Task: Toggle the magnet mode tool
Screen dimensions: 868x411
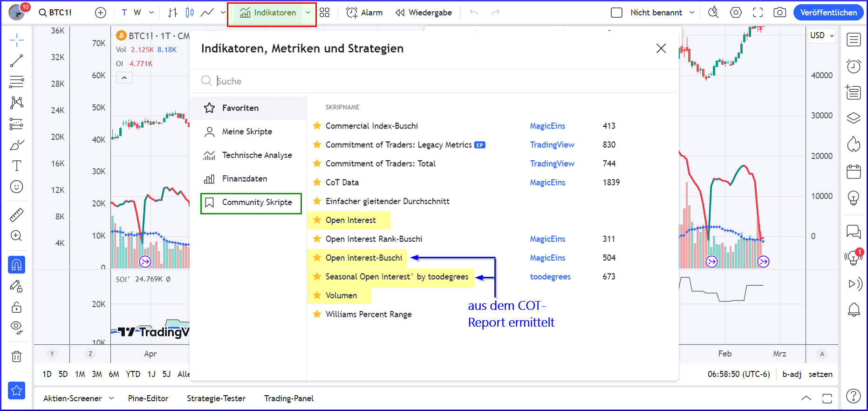Action: (17, 265)
